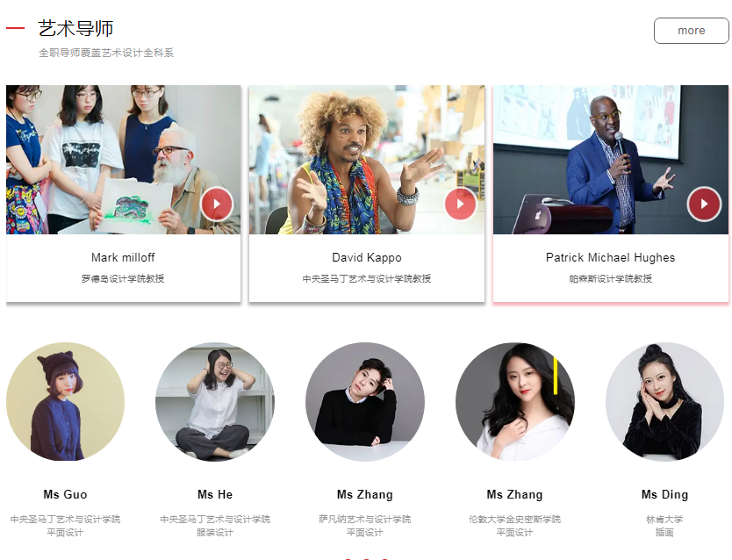Click the more button
The image size is (732, 560).
click(x=692, y=31)
